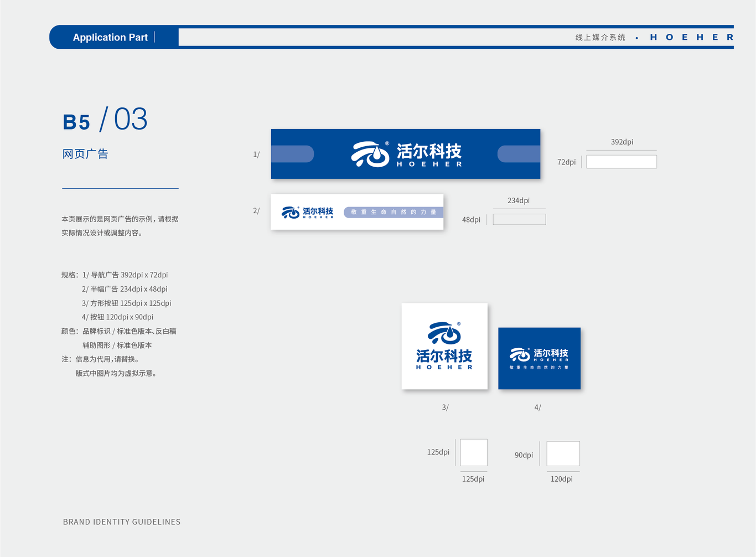Click the 234dpi dimension label
Image resolution: width=756 pixels, height=557 pixels.
[519, 200]
